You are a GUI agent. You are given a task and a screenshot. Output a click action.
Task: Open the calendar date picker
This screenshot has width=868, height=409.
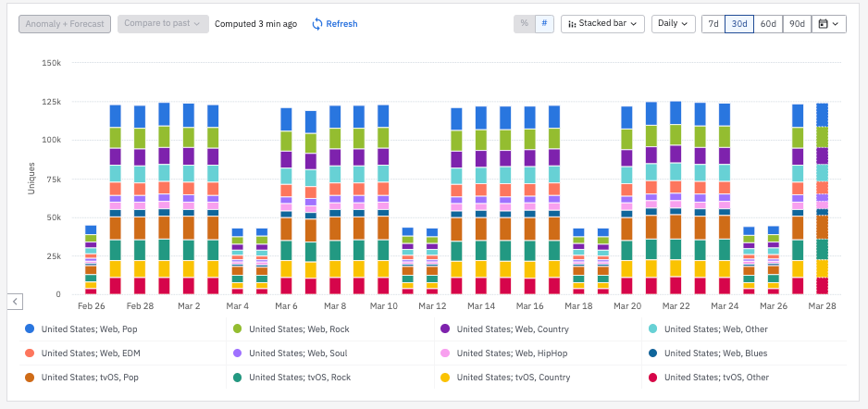828,24
